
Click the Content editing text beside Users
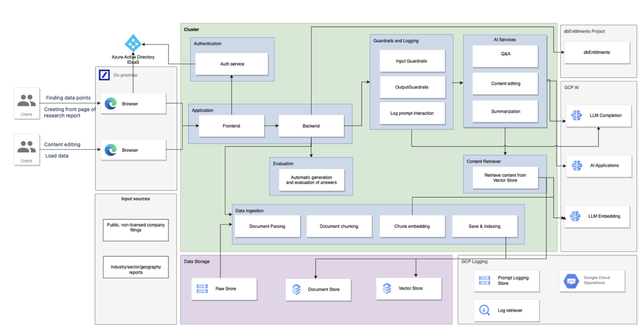[x=62, y=144]
